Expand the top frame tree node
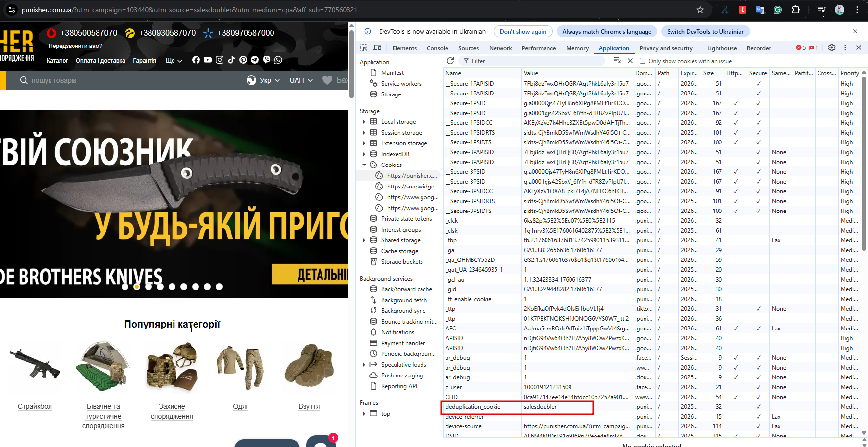The width and height of the screenshot is (868, 447). coord(364,414)
